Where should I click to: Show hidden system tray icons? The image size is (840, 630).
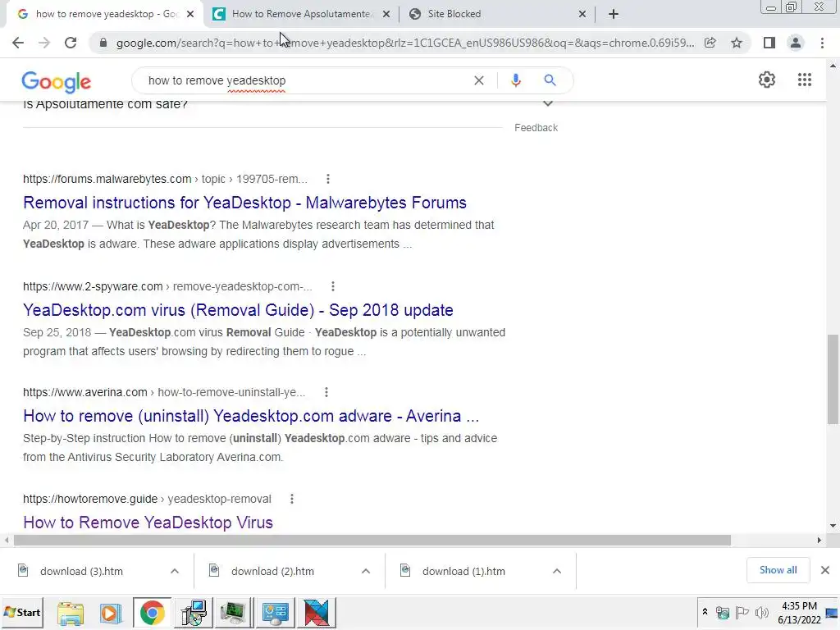click(705, 612)
